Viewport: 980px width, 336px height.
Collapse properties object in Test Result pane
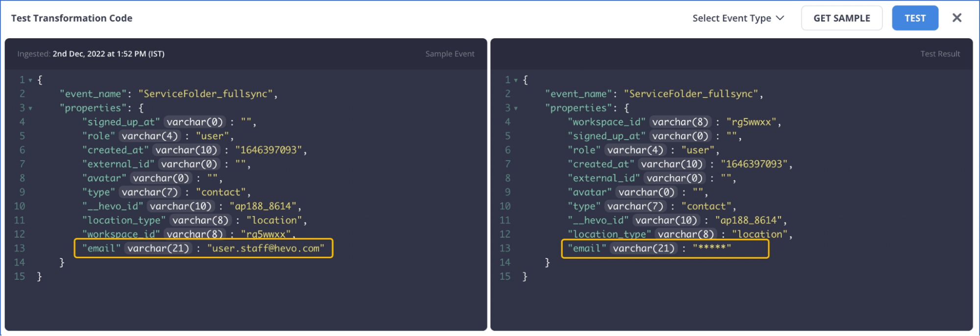516,108
